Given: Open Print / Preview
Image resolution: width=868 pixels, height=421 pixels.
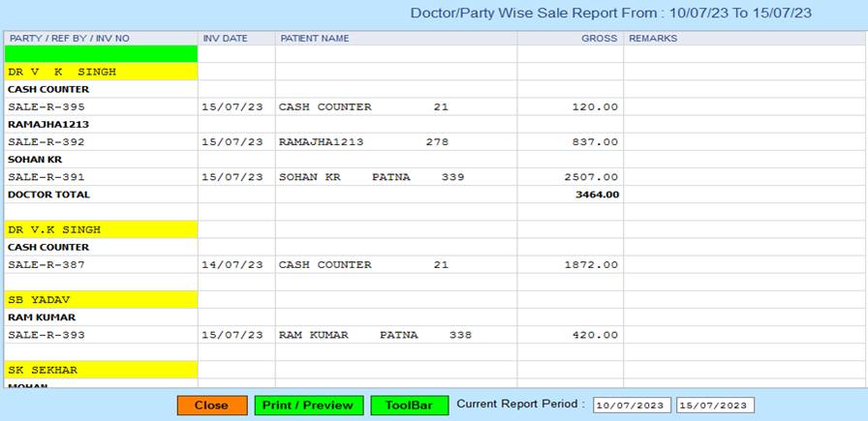Looking at the screenshot, I should (309, 406).
